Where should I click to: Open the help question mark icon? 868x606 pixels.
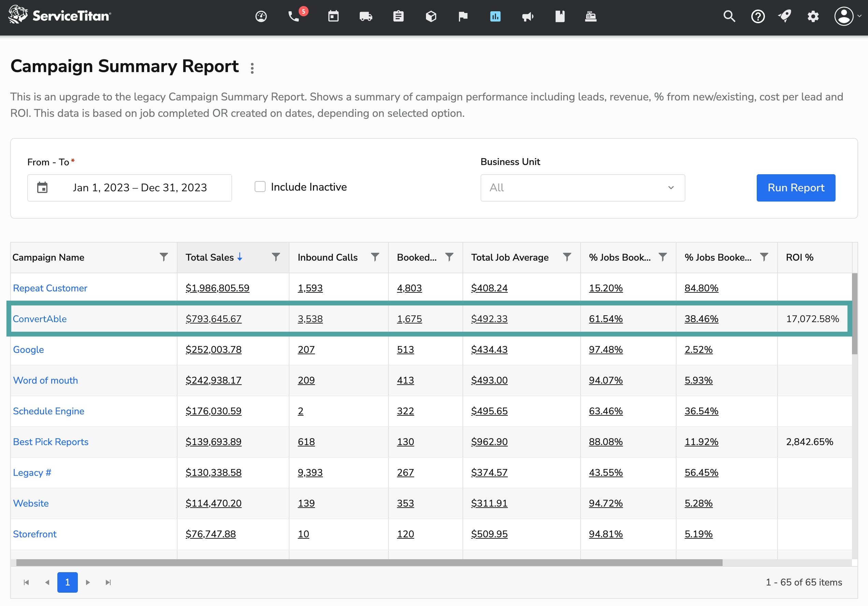click(758, 16)
